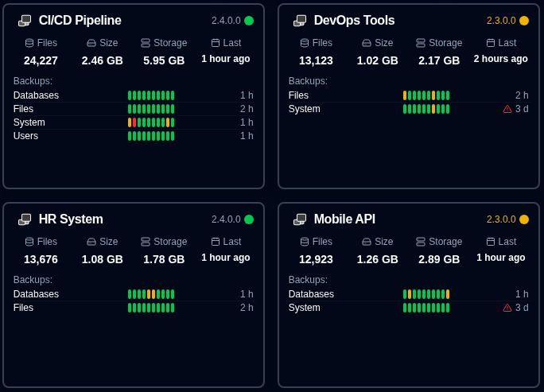Open the Mobile API title
This screenshot has width=544, height=392.
pos(344,219)
